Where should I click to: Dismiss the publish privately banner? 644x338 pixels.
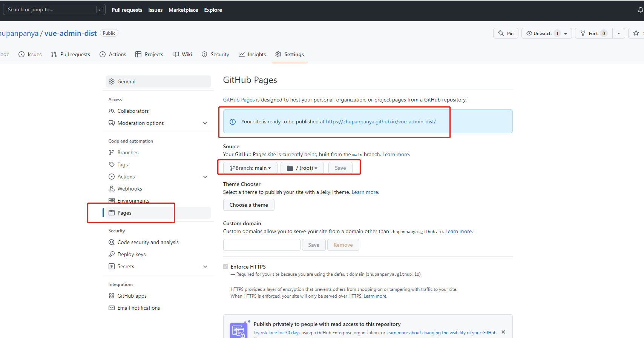pos(503,332)
